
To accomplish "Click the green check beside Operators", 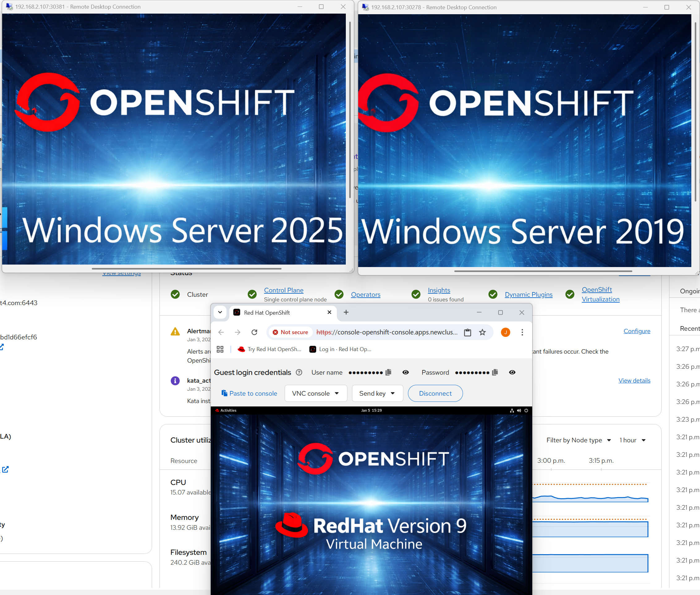I will 339,295.
